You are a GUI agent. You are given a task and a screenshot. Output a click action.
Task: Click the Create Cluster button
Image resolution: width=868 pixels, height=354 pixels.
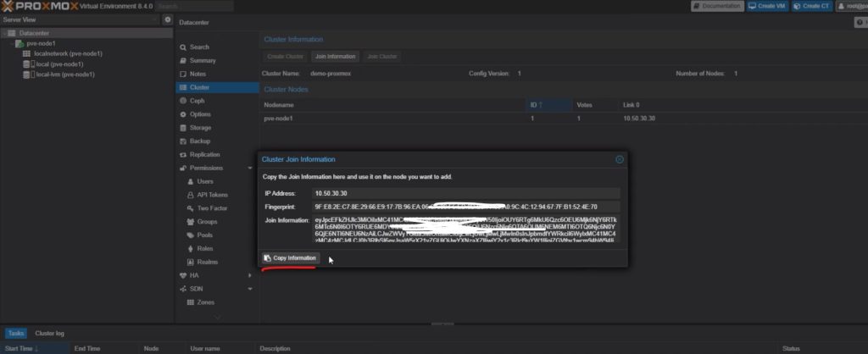(x=285, y=57)
